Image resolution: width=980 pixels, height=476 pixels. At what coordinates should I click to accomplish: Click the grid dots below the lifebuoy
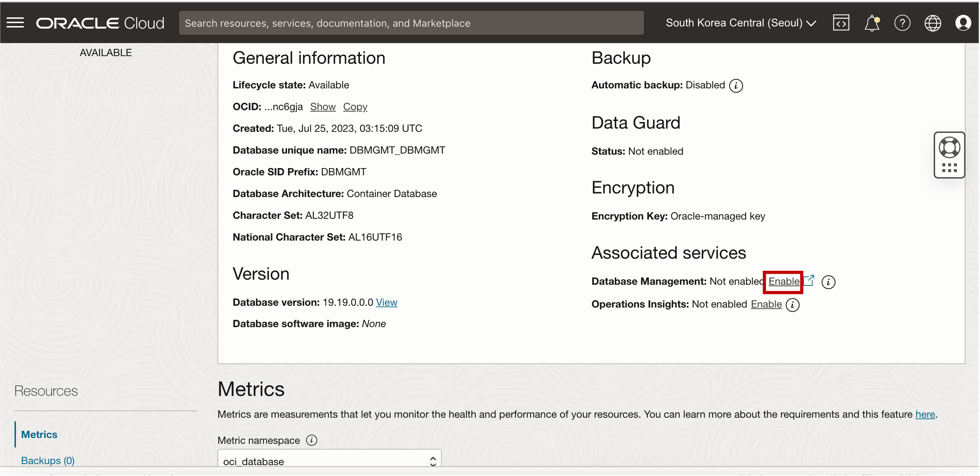click(x=949, y=168)
